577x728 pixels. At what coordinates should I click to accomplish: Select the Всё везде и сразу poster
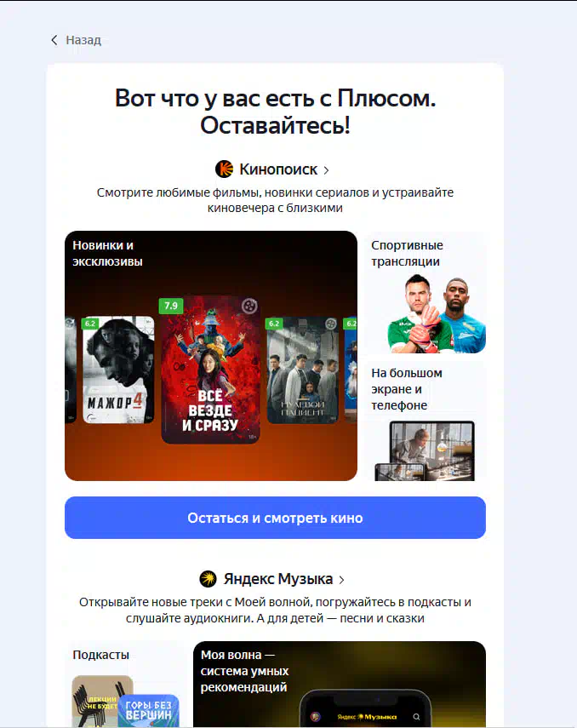click(x=210, y=370)
